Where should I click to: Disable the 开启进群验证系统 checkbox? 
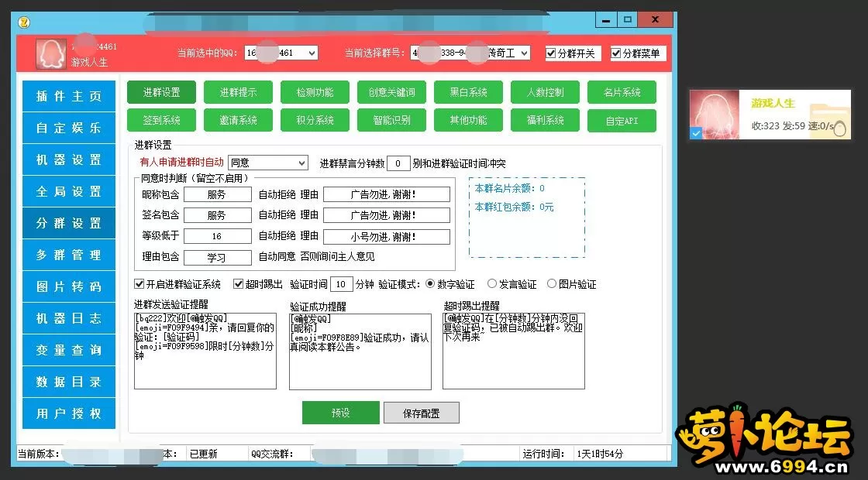coord(139,284)
